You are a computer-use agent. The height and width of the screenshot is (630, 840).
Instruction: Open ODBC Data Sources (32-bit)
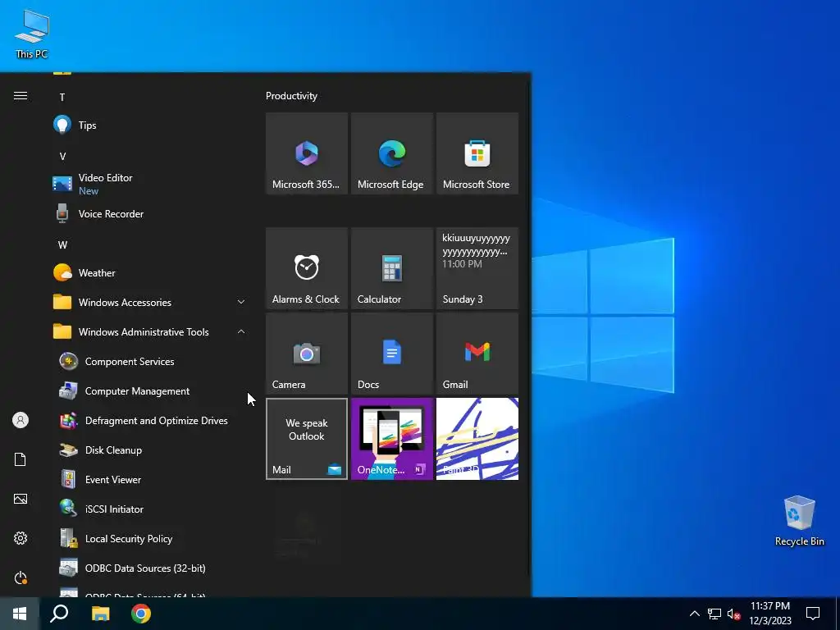pos(150,568)
